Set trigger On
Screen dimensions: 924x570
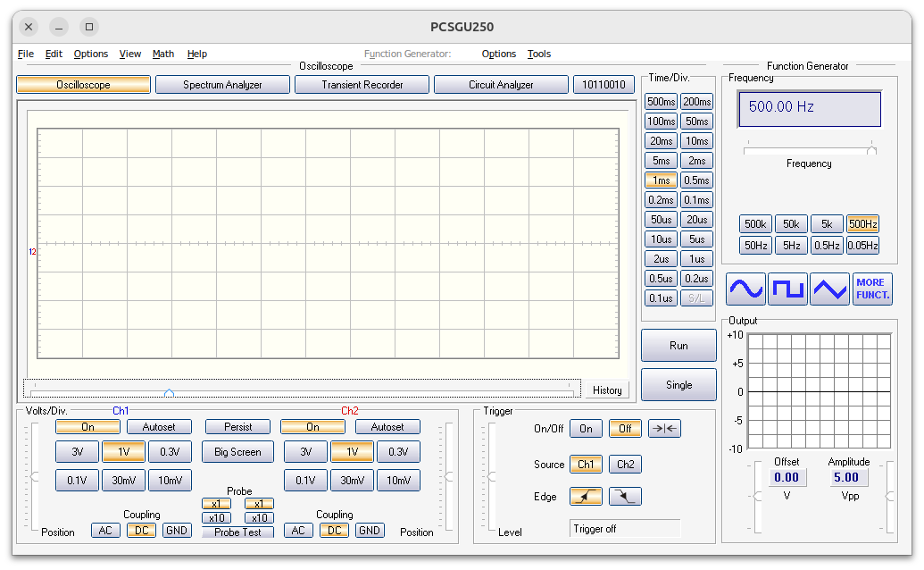586,429
